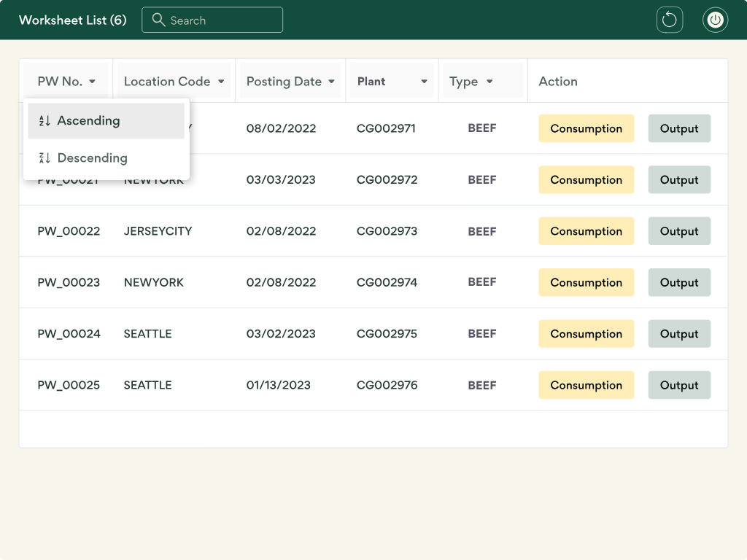Image resolution: width=747 pixels, height=560 pixels.
Task: Open the Plant column dropdown
Action: 424,82
